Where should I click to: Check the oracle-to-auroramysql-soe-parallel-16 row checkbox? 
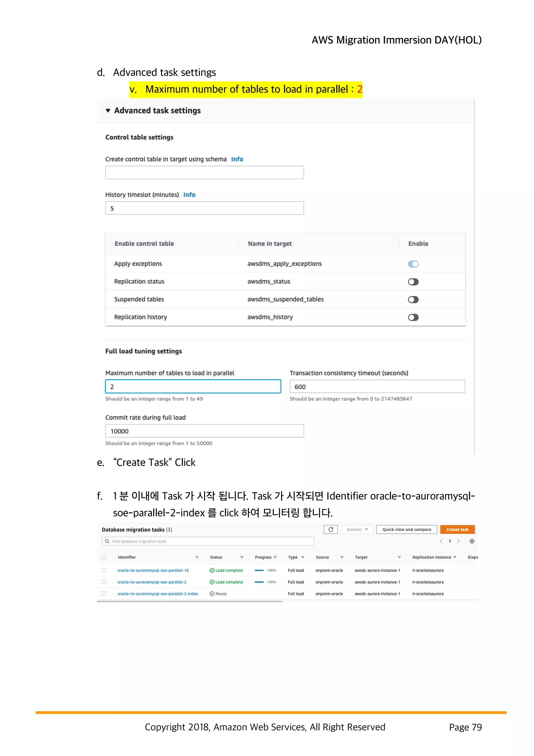(104, 570)
